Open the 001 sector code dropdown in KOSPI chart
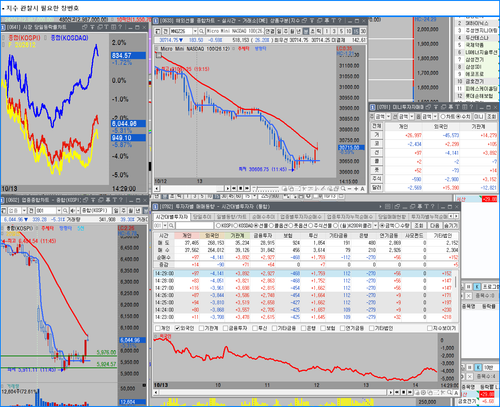The height and width of the screenshot is (407, 500). tap(59, 211)
